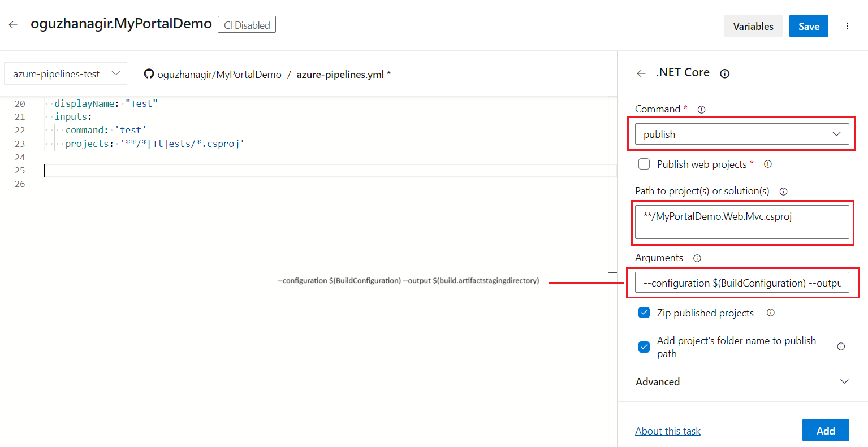This screenshot has width=868, height=447.
Task: Click the Path to project(s) input field
Action: point(742,222)
